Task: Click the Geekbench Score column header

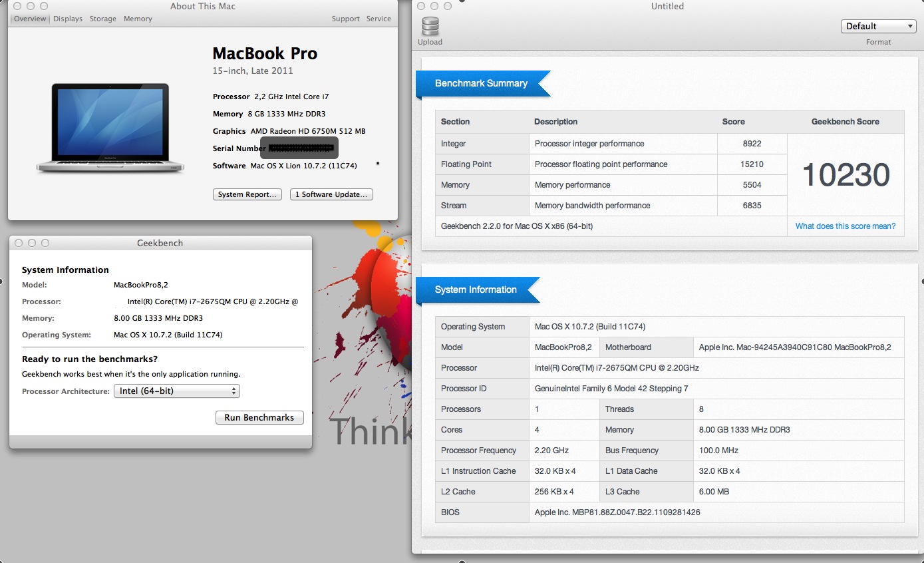Action: click(x=846, y=122)
